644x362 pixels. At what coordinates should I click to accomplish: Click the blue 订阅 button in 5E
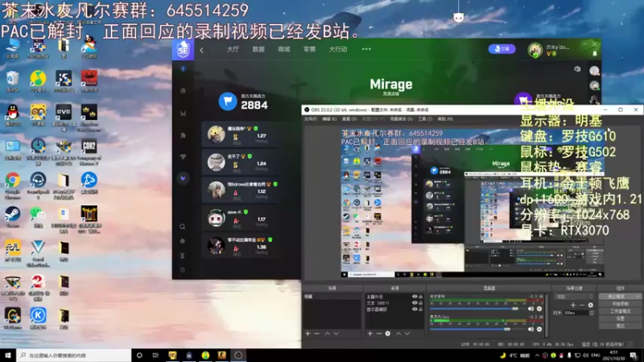pyautogui.click(x=502, y=49)
